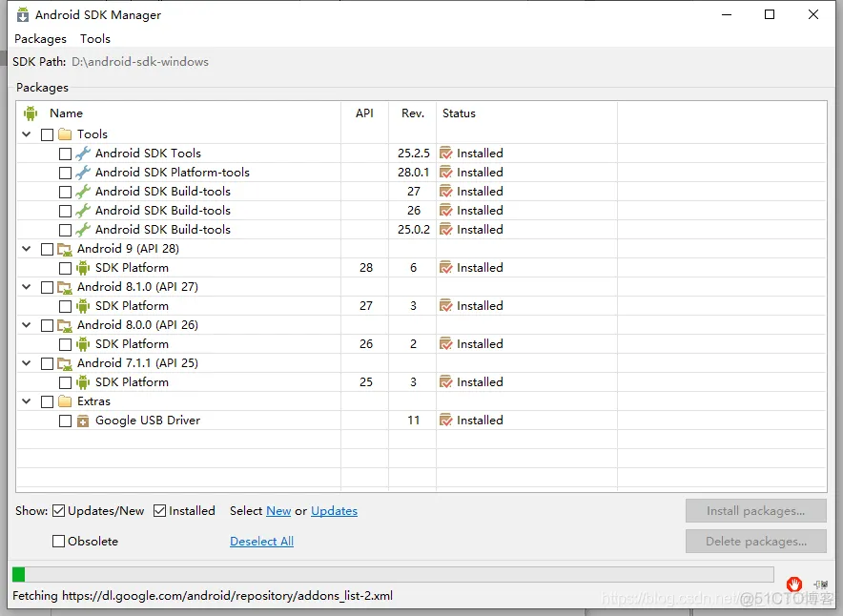
Task: Click the revision value 28.0.1
Action: [414, 173]
